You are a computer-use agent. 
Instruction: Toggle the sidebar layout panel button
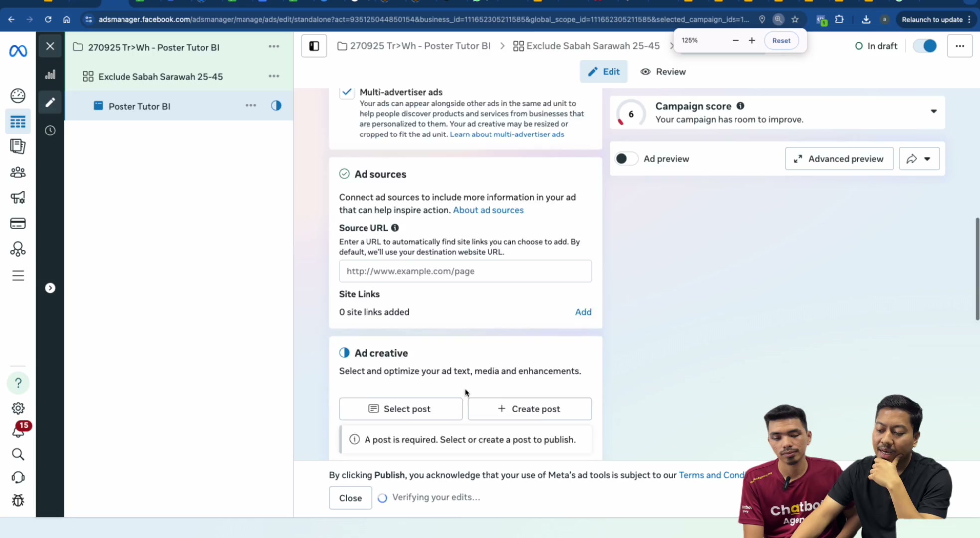(314, 46)
